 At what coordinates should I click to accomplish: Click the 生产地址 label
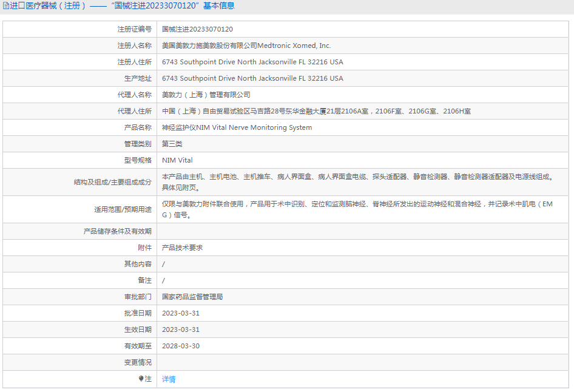click(138, 78)
